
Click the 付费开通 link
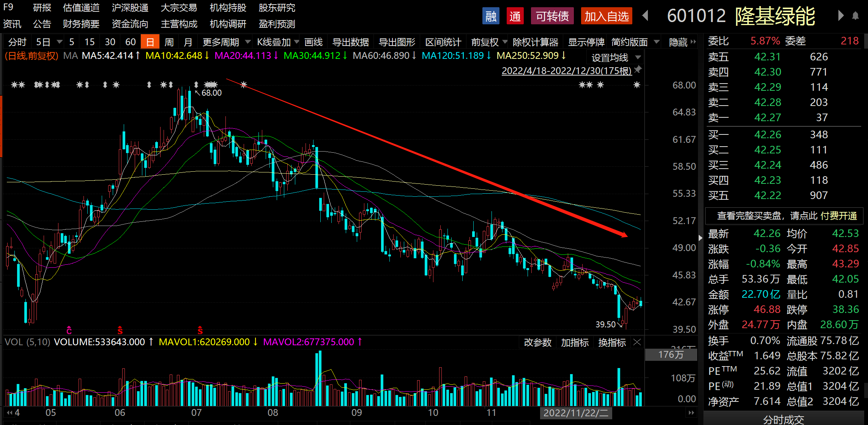pos(838,216)
